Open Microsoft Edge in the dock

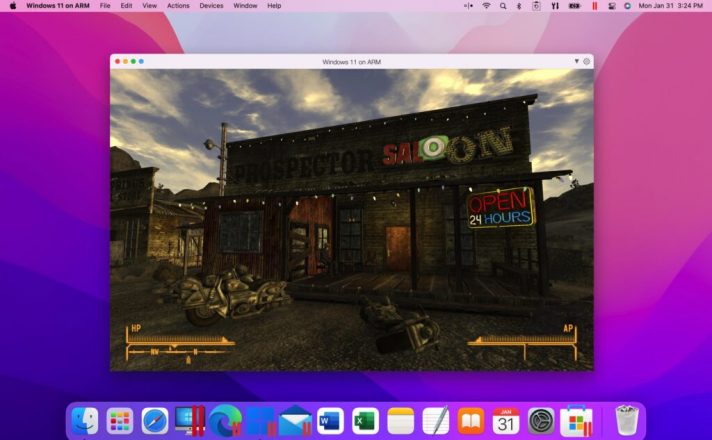[223, 420]
